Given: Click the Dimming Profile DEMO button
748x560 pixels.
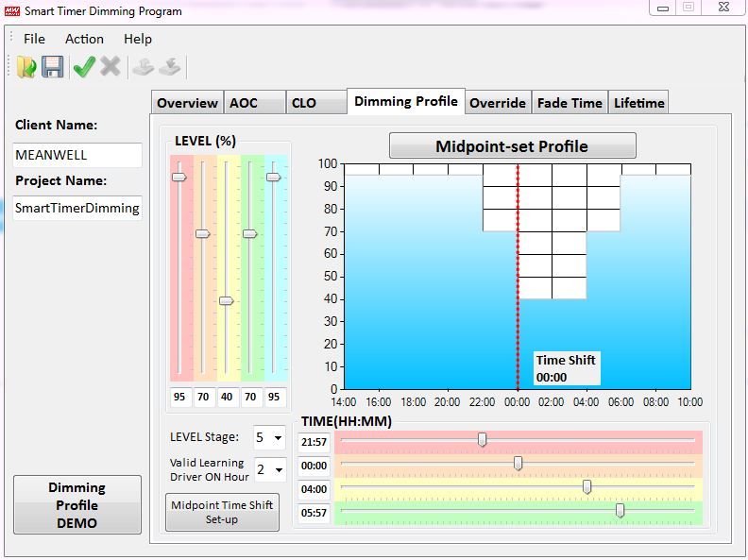Looking at the screenshot, I should pyautogui.click(x=77, y=505).
